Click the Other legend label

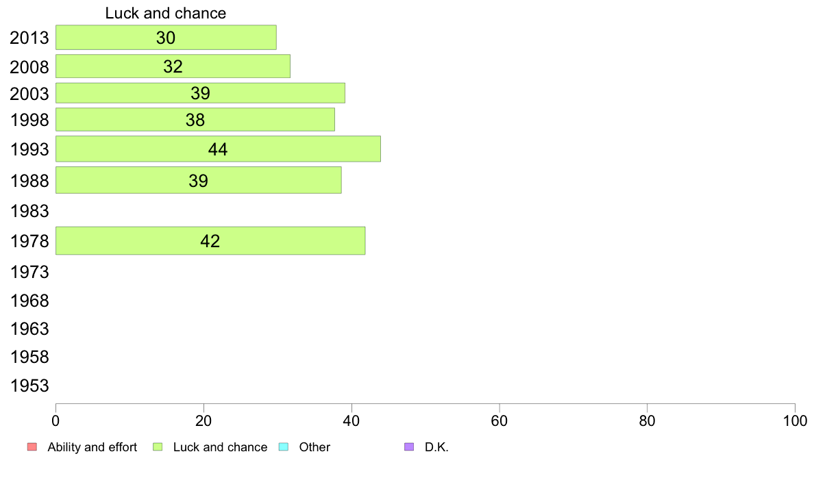point(314,447)
